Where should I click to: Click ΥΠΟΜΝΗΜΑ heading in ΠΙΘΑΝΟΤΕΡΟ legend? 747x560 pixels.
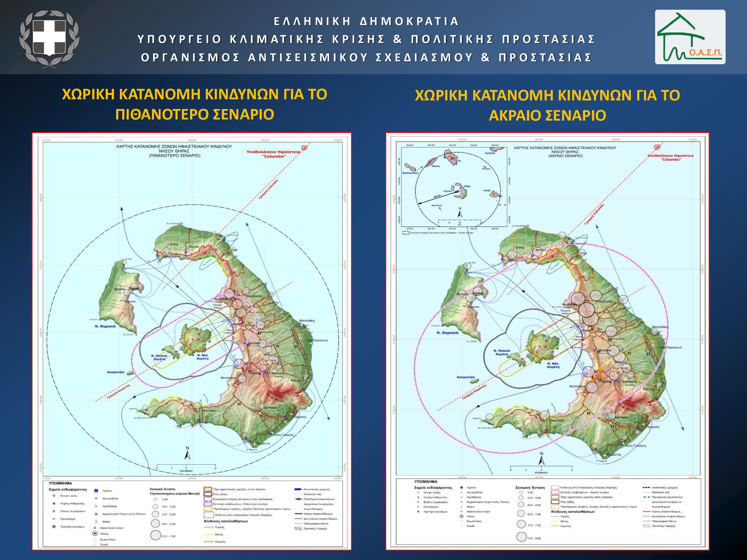[x=60, y=483]
